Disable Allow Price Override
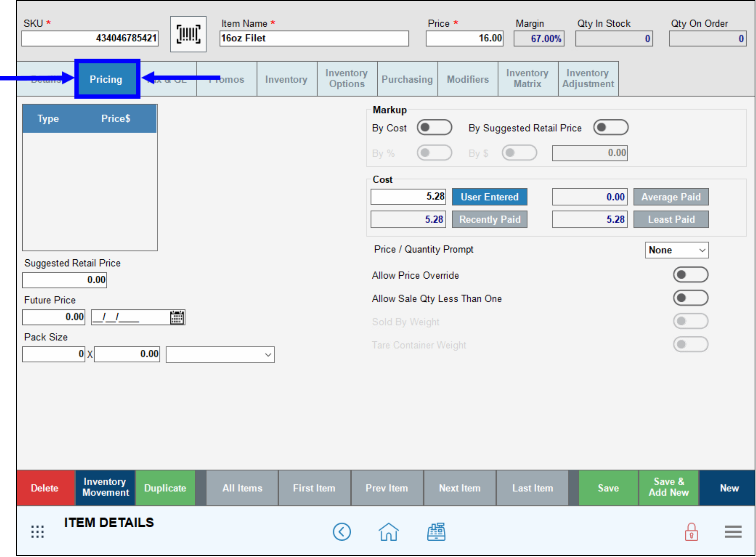Image resolution: width=756 pixels, height=557 pixels. click(x=690, y=275)
